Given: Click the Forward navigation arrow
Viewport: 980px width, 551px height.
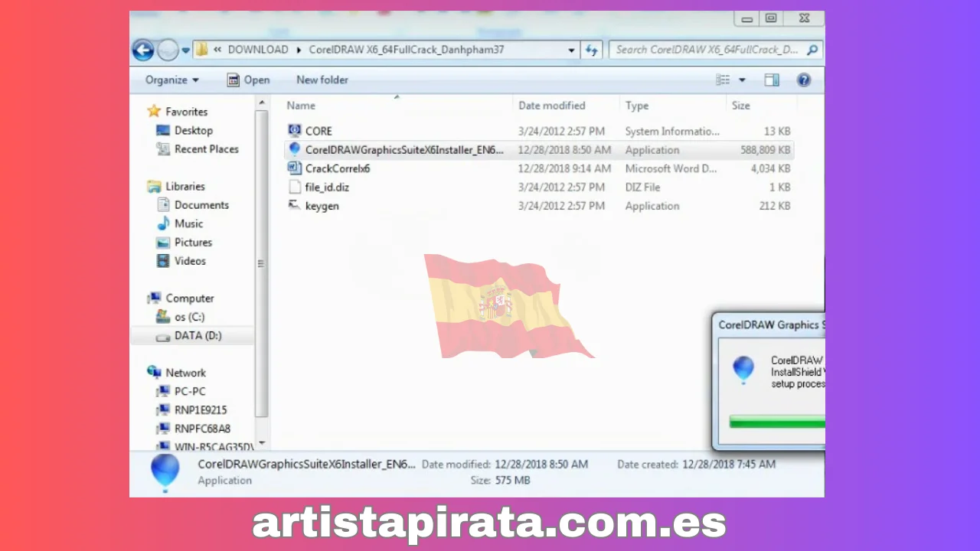Looking at the screenshot, I should point(168,50).
